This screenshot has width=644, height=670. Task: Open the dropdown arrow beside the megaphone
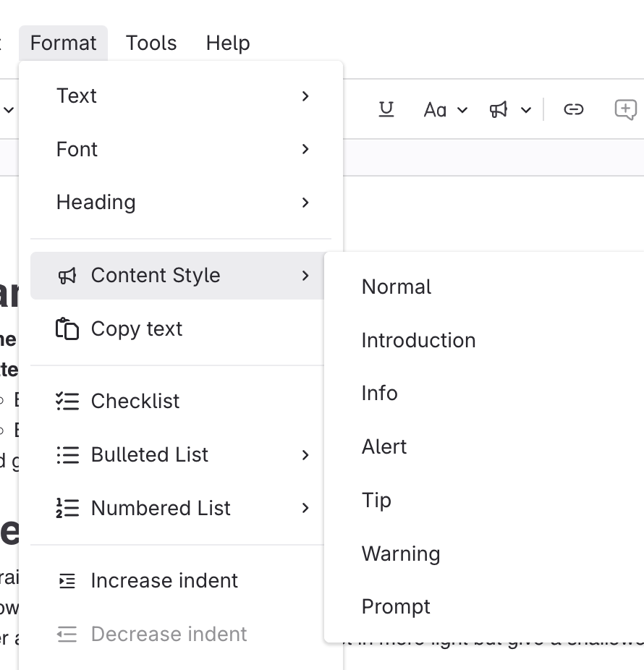point(526,110)
